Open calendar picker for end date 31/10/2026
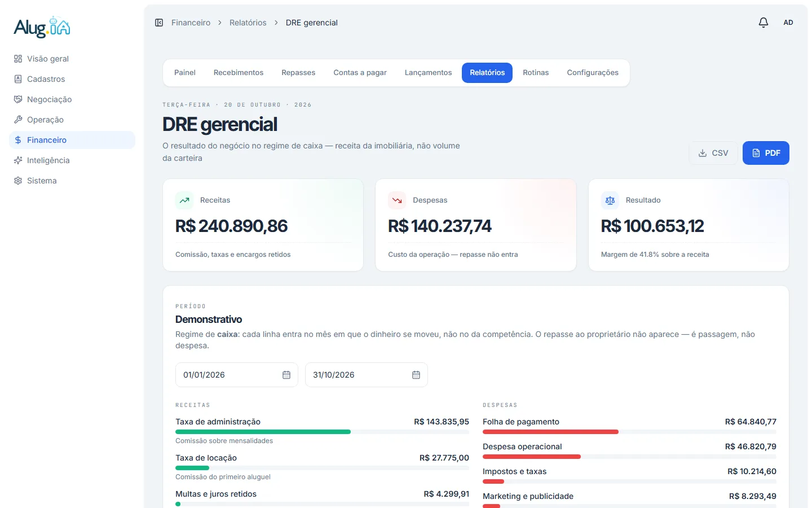Screen dimensions: 812x508 (416, 375)
